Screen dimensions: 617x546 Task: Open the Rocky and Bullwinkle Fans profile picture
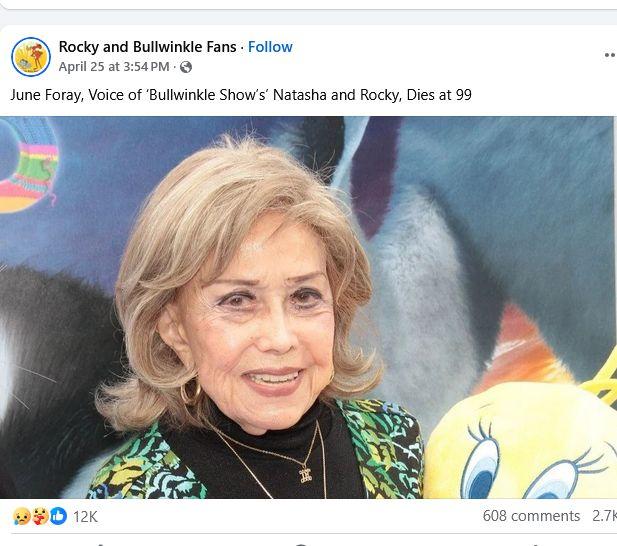click(31, 57)
